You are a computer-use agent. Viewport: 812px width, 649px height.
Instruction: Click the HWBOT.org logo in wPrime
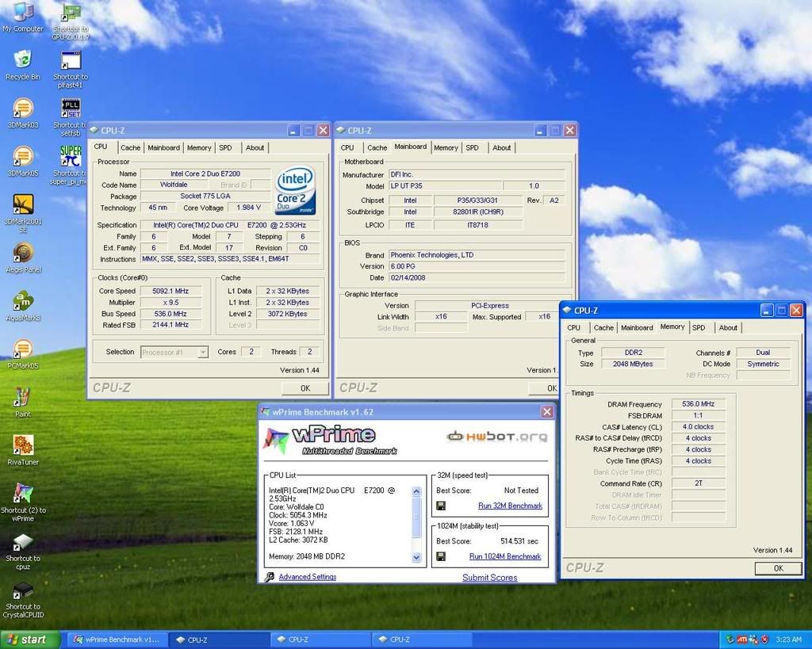(496, 437)
